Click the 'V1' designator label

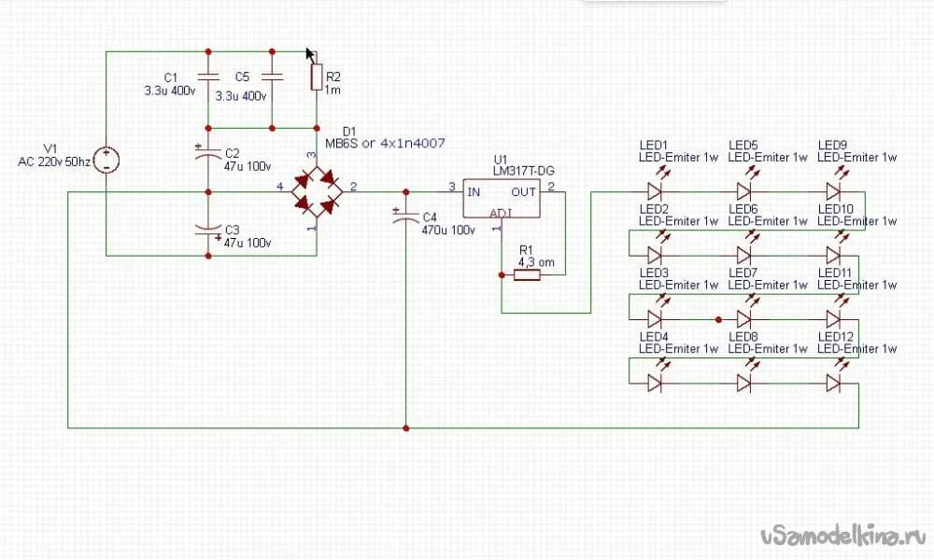point(50,148)
